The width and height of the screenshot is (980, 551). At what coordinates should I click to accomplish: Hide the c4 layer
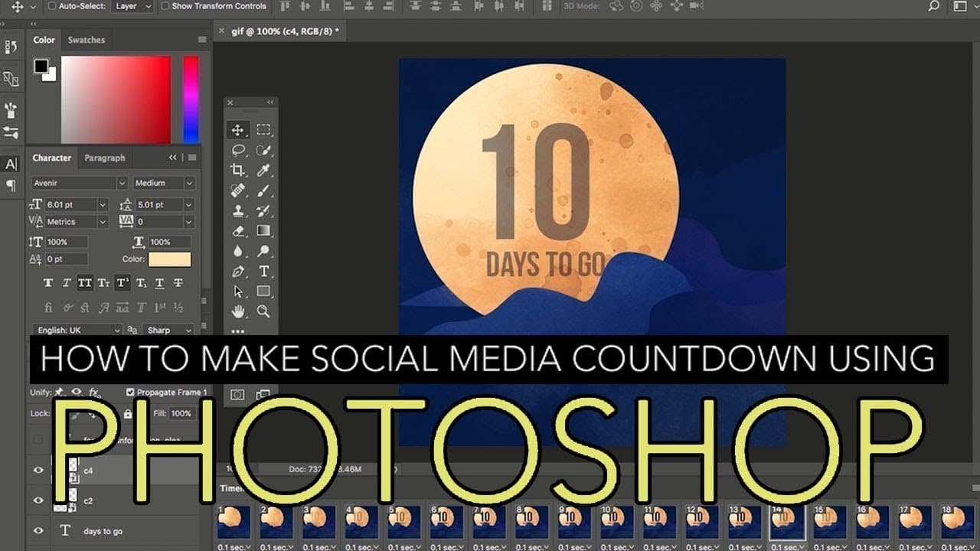coord(38,470)
